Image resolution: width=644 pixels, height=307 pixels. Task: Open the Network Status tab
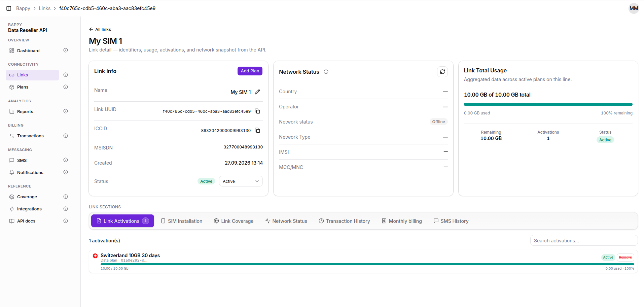pos(286,221)
